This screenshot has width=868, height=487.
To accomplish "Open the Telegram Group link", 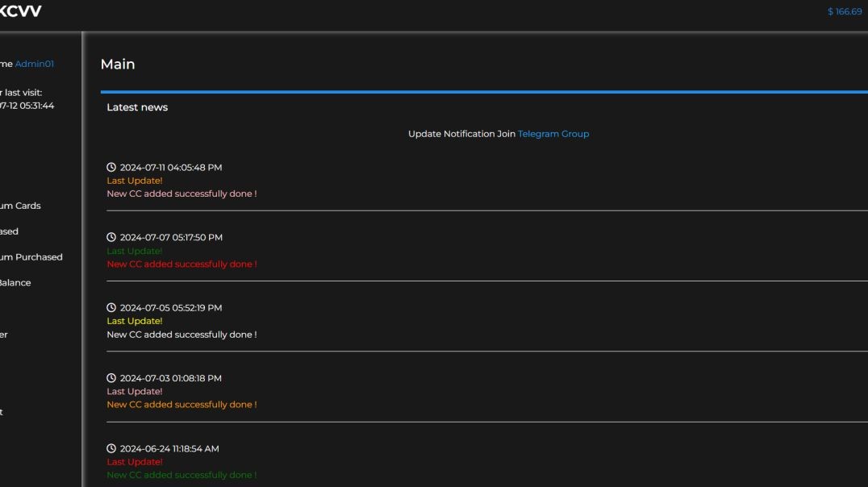I will [x=553, y=134].
